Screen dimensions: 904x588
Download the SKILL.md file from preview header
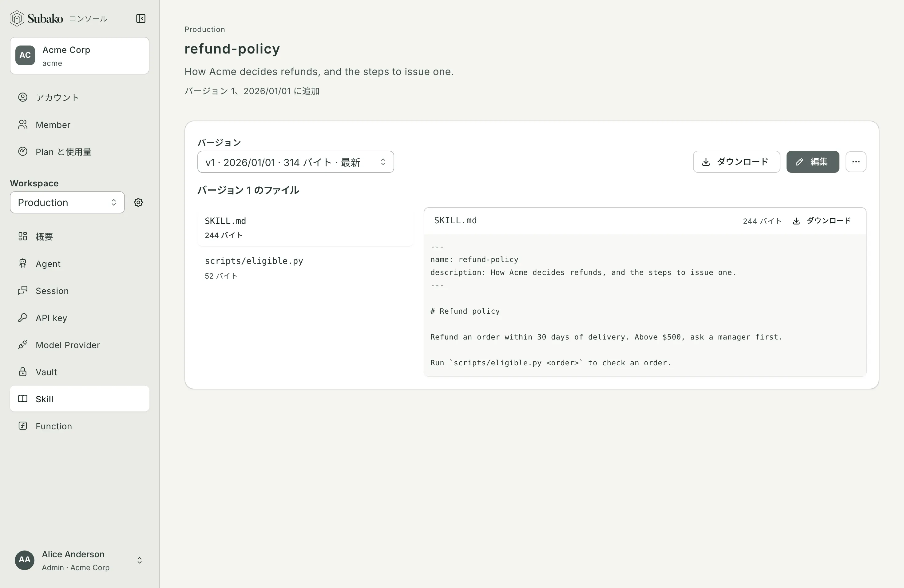point(822,221)
